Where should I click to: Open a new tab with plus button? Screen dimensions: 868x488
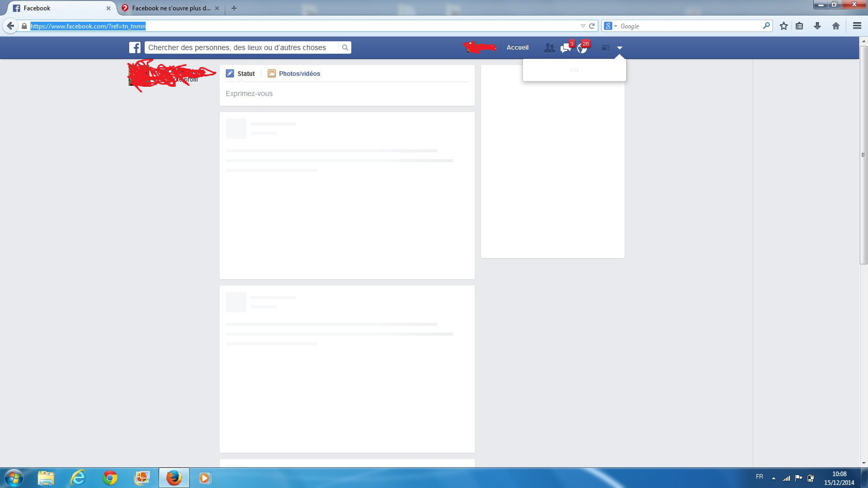tap(234, 8)
